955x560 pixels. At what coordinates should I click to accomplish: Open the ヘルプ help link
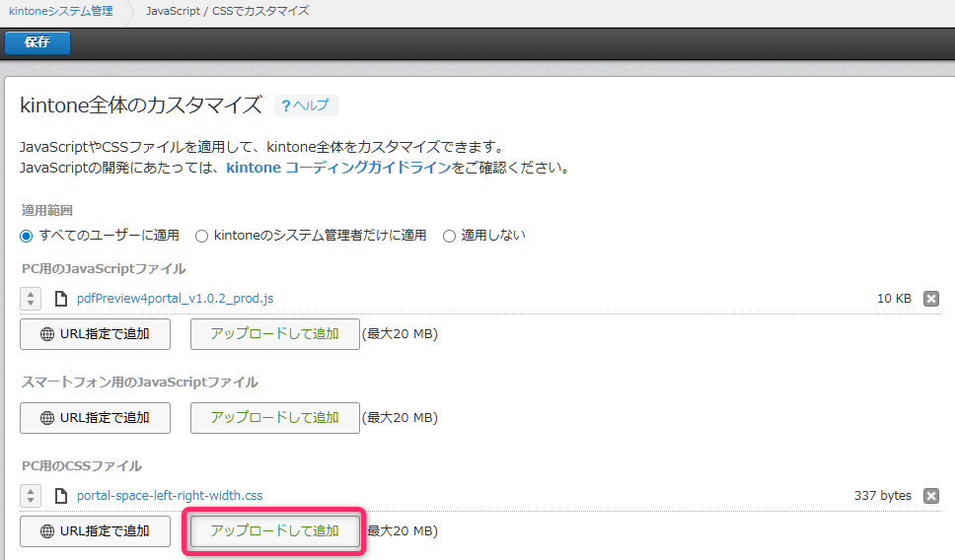[x=306, y=105]
